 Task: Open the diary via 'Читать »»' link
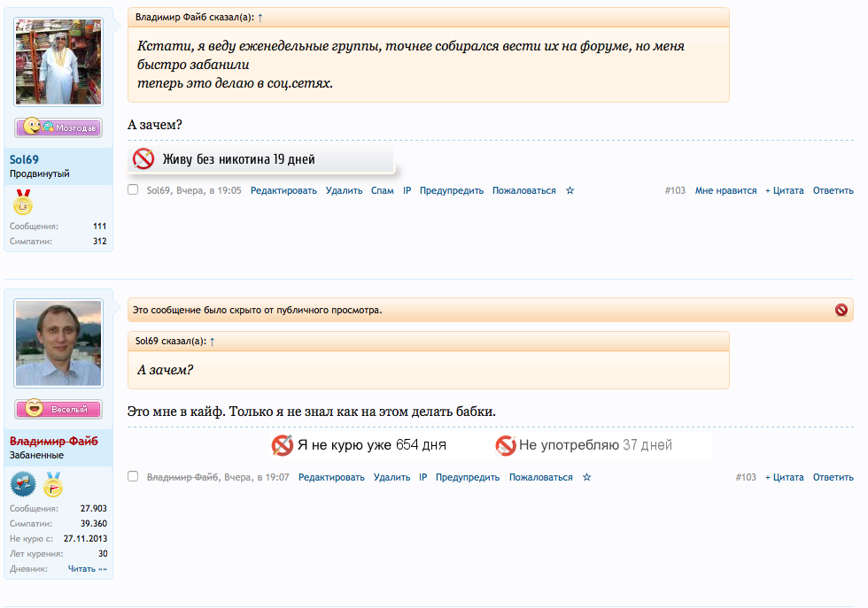(87, 569)
